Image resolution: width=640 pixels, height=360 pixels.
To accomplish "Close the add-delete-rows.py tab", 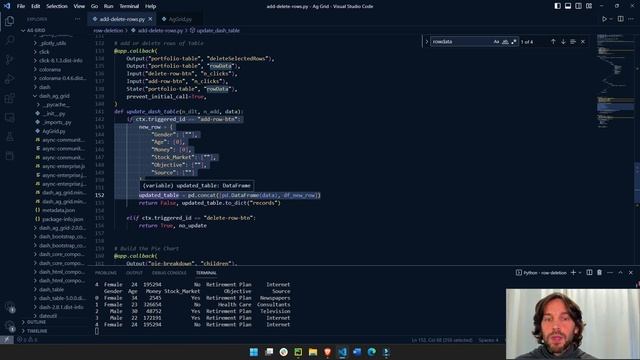I will pos(150,19).
